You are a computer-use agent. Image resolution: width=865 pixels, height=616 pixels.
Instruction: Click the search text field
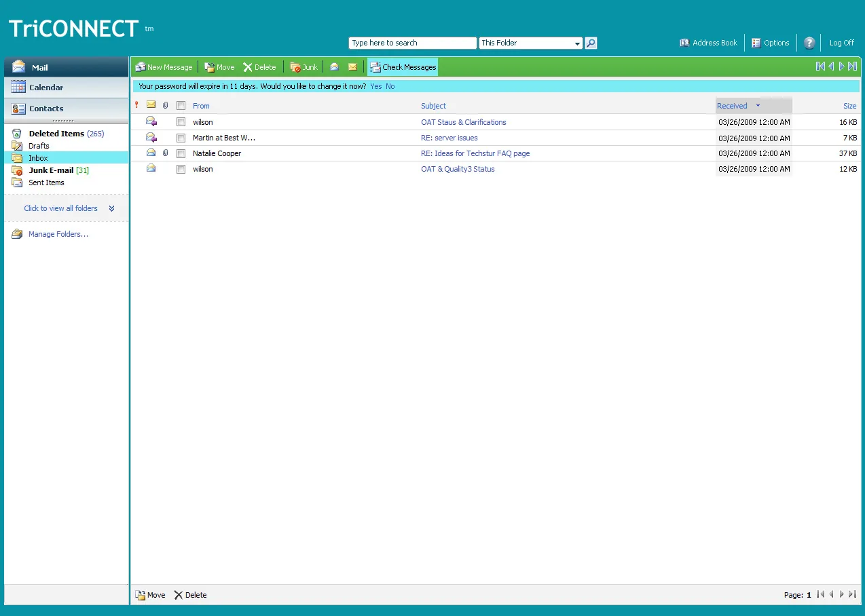[x=413, y=43]
